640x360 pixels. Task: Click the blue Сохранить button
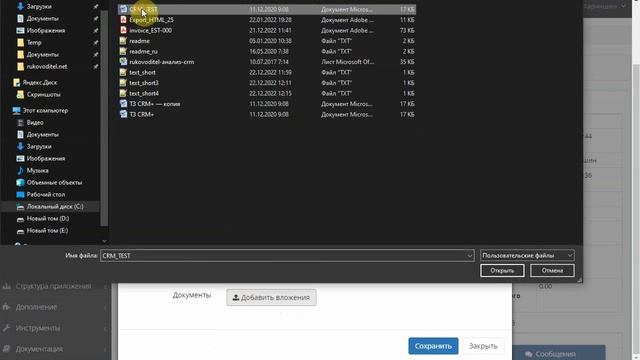433,346
